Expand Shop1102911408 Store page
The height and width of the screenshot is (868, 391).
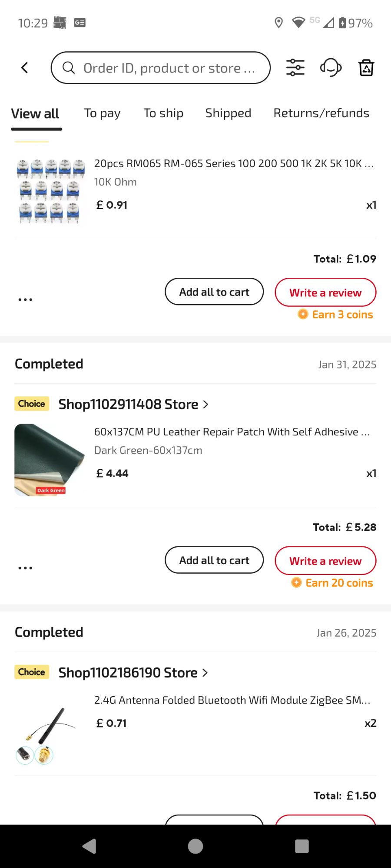point(133,404)
